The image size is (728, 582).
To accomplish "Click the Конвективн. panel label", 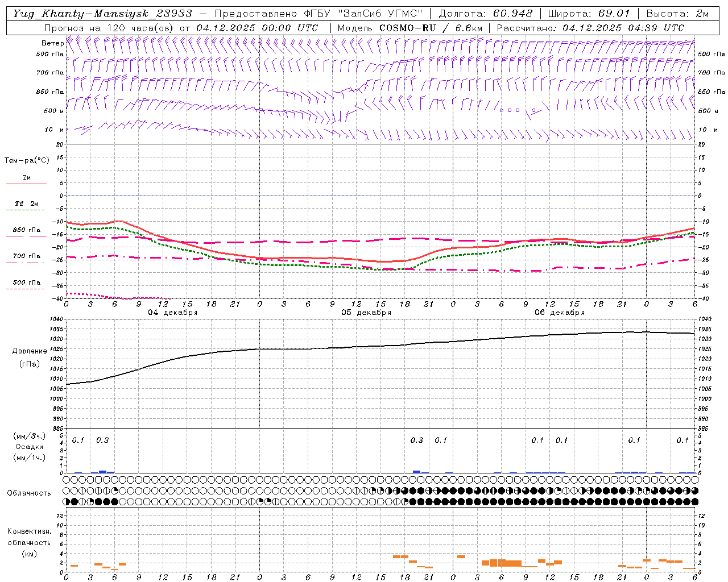I will coord(29,531).
